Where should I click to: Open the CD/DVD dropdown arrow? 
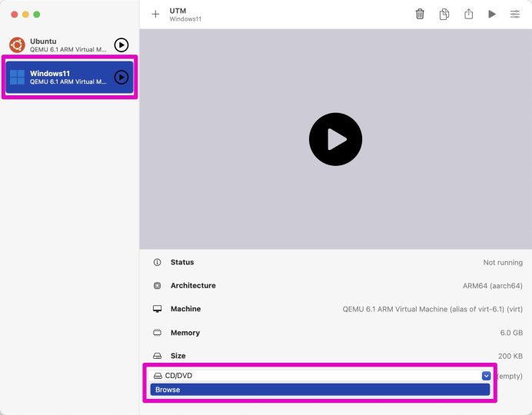pos(486,376)
